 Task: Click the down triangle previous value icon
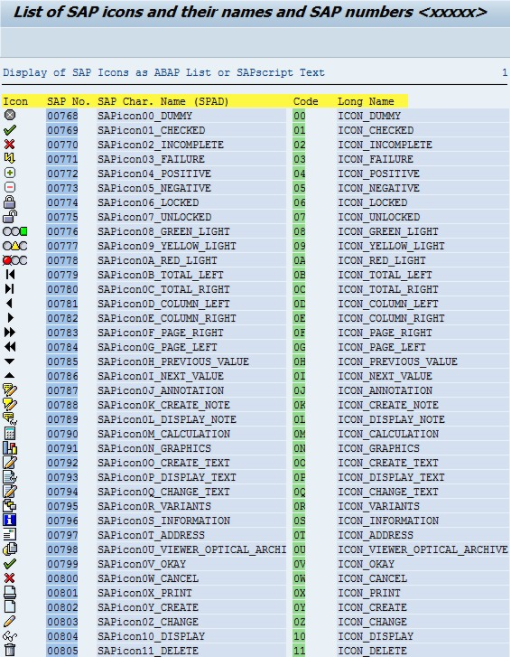9,361
